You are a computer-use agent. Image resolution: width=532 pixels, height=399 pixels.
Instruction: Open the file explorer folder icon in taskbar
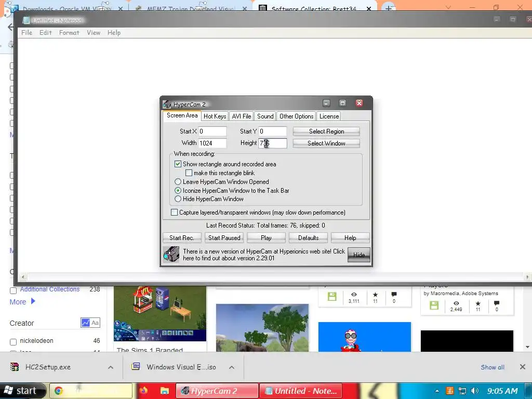pyautogui.click(x=165, y=391)
